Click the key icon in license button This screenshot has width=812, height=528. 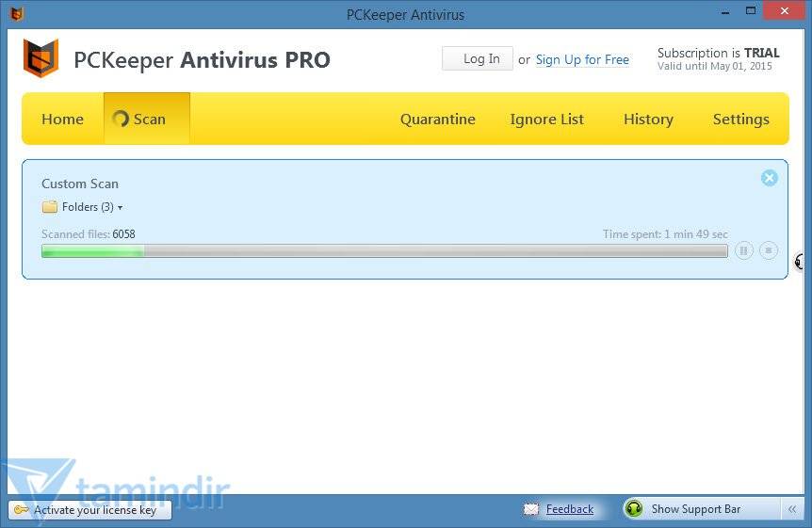point(21,510)
